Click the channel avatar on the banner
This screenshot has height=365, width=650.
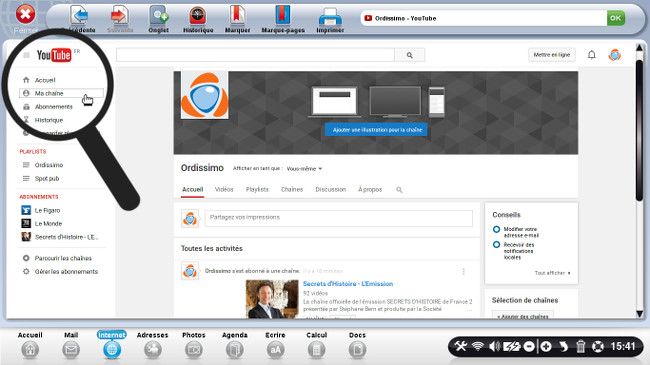(x=204, y=95)
